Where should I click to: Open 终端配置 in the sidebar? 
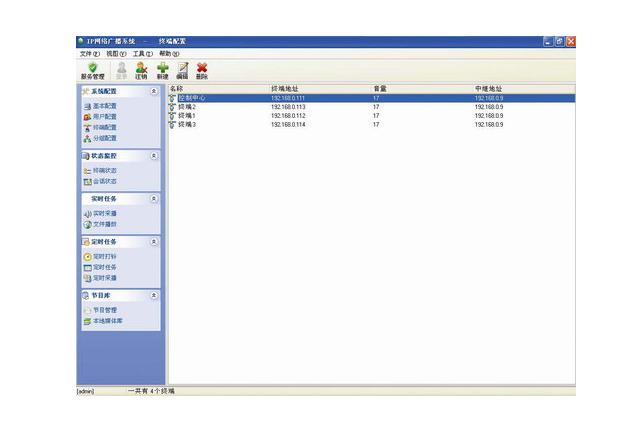pyautogui.click(x=100, y=128)
